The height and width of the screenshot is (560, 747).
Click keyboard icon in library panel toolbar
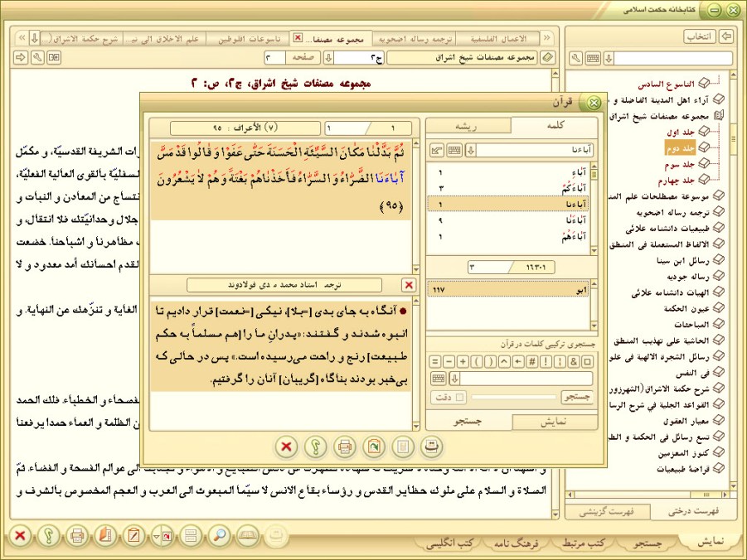pyautogui.click(x=593, y=59)
